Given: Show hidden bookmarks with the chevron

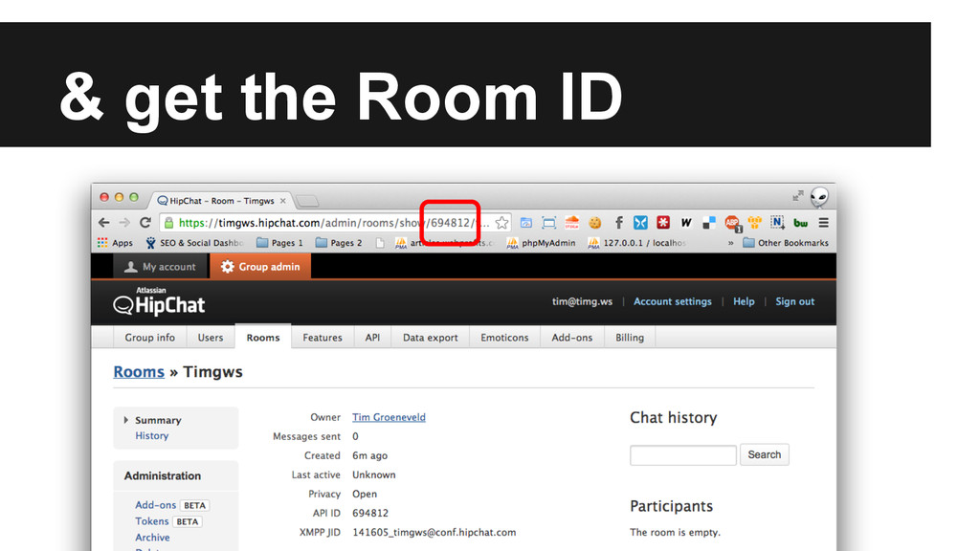Looking at the screenshot, I should click(730, 243).
